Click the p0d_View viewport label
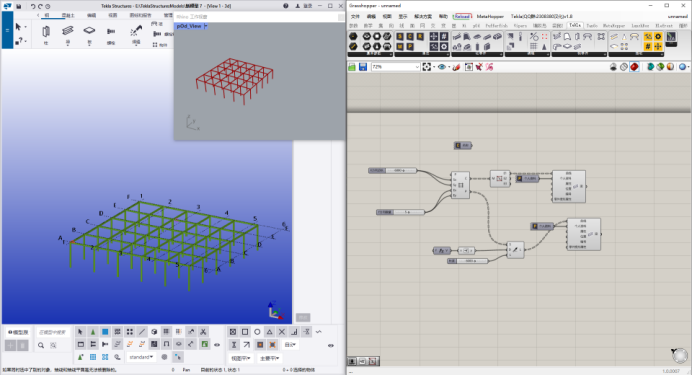Viewport: 693px width, 375px height. pos(189,26)
